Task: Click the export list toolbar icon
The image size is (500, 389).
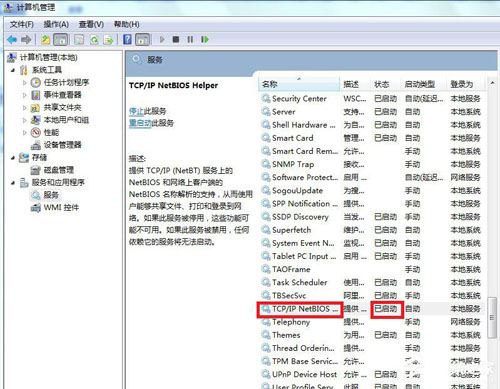Action: (x=108, y=40)
